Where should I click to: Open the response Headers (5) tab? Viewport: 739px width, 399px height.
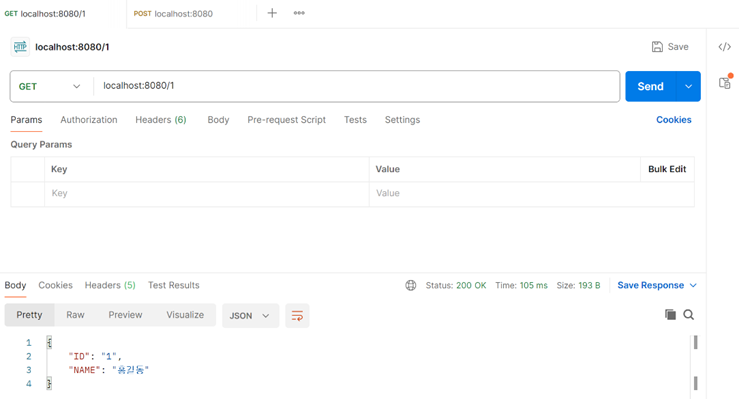110,285
